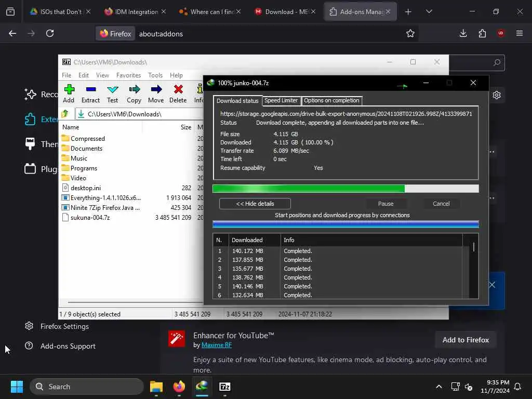This screenshot has height=399, width=532.
Task: Open the Firefox downloads panel
Action: point(463,33)
